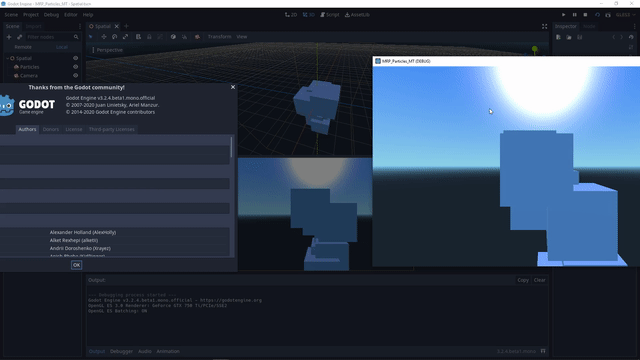
Task: Switch to the Import dock tab
Action: point(33,27)
